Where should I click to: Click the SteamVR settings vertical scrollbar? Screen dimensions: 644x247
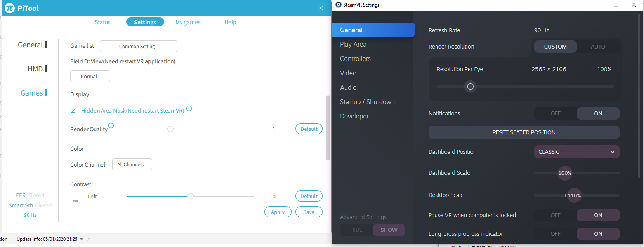click(x=639, y=96)
